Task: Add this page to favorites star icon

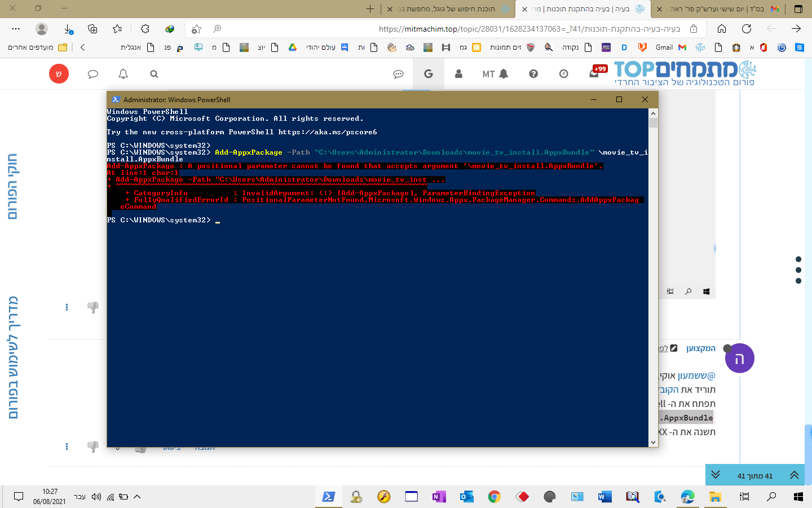Action: point(196,29)
